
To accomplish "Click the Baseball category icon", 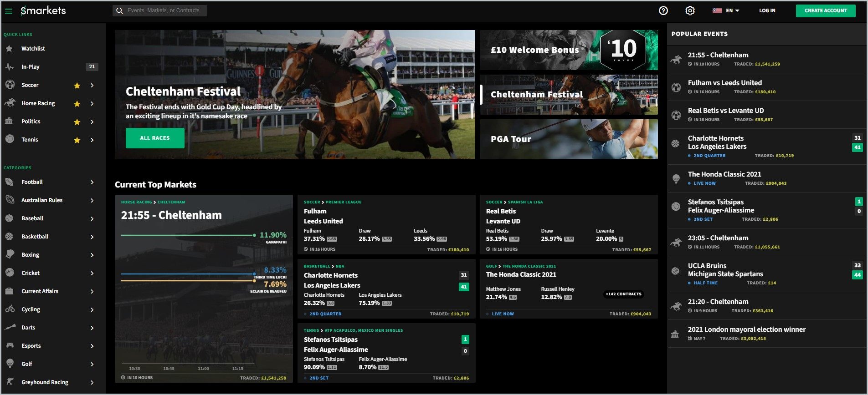I will (x=9, y=218).
